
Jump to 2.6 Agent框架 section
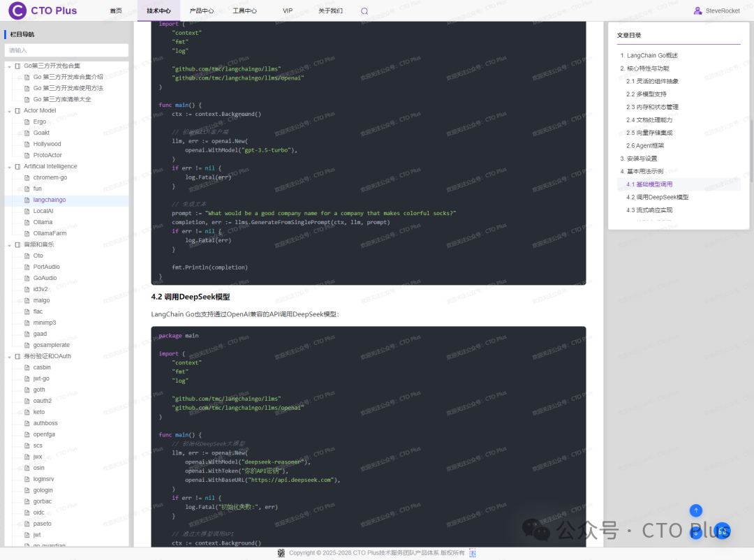pos(645,146)
